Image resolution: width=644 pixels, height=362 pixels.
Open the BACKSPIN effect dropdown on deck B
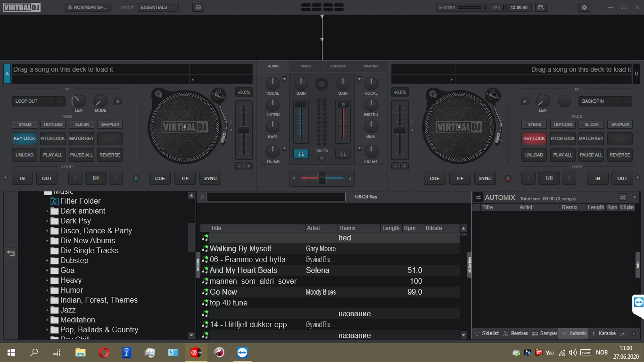tap(605, 101)
